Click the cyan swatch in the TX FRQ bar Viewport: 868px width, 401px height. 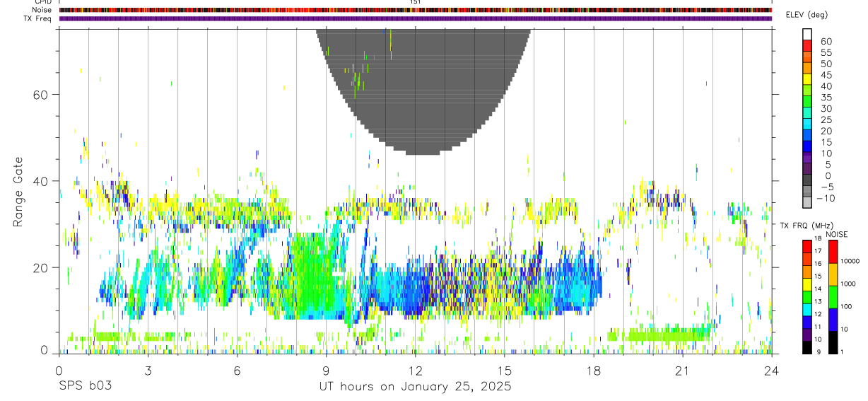pos(807,310)
